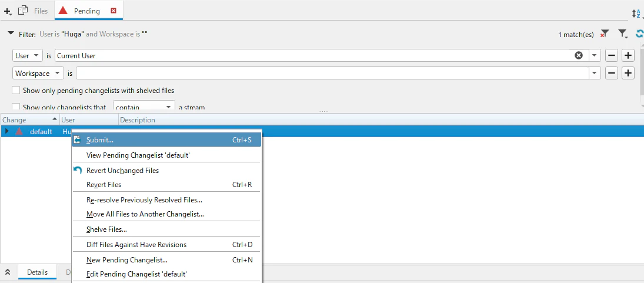Viewport: 644px width, 283px height.
Task: Close the Pending tab with red X
Action: pos(114,11)
